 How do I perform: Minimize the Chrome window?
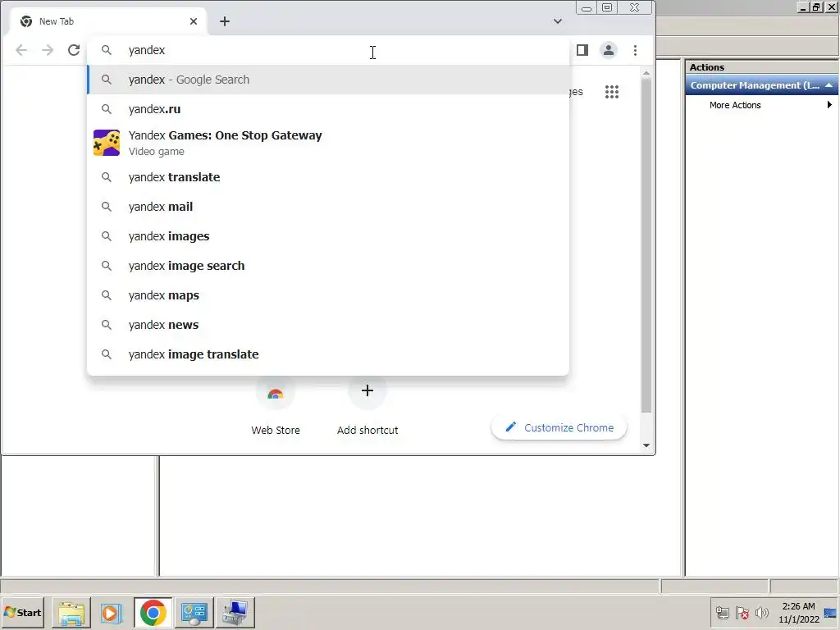pos(586,7)
